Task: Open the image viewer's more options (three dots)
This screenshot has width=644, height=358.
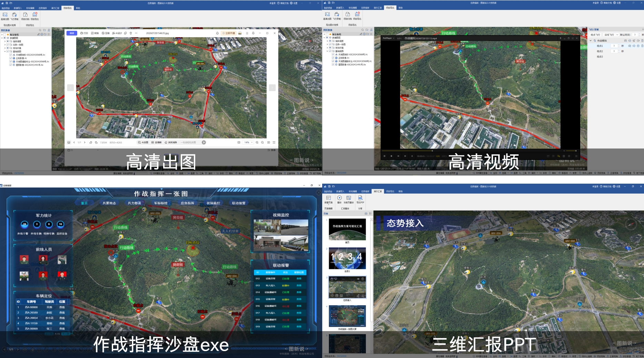Action: [x=136, y=33]
